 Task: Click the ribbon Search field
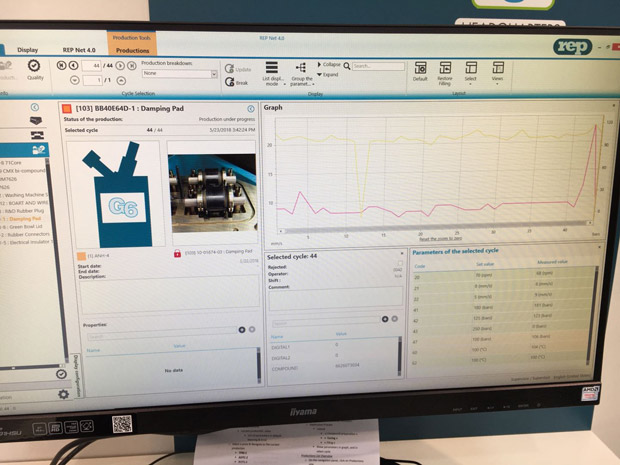pyautogui.click(x=378, y=66)
